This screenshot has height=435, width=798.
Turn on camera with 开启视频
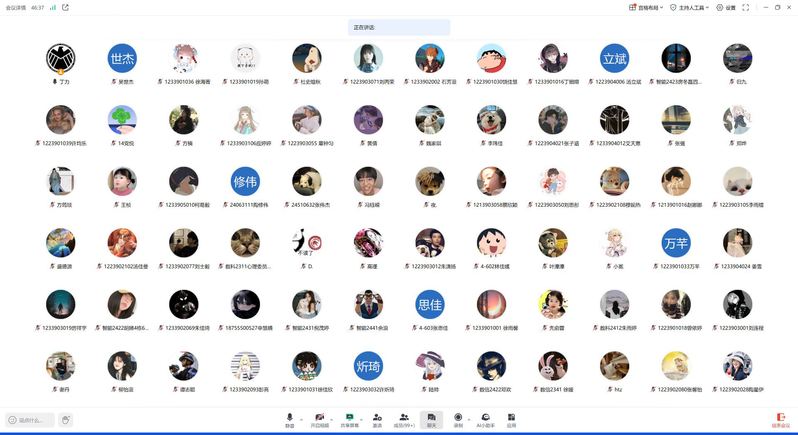(319, 419)
